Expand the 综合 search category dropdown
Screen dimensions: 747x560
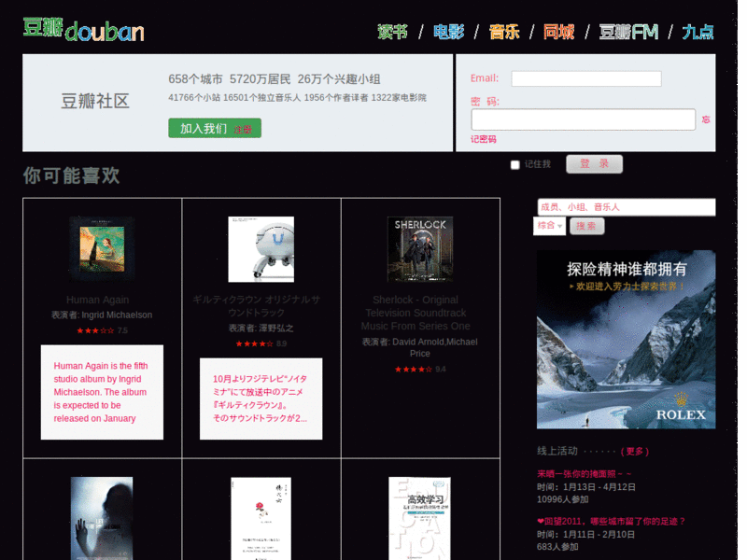[549, 226]
